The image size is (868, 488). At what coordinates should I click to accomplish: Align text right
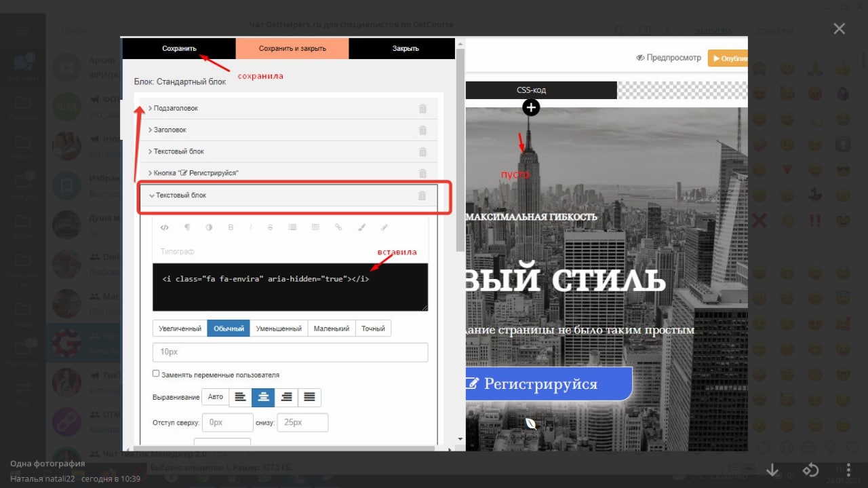click(x=286, y=397)
